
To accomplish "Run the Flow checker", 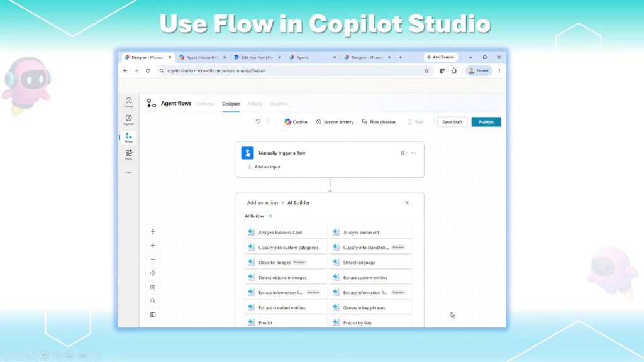I will point(379,122).
